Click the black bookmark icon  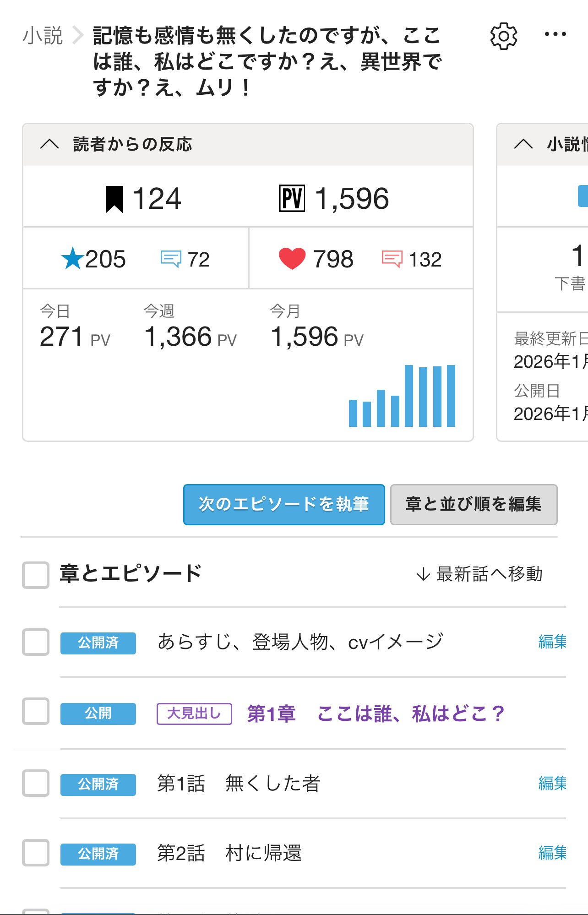114,199
